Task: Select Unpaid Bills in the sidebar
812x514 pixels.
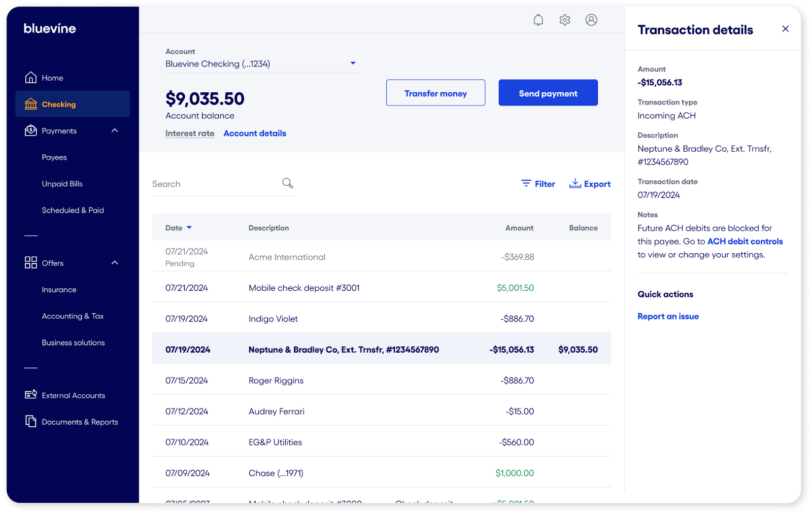Action: (x=62, y=183)
